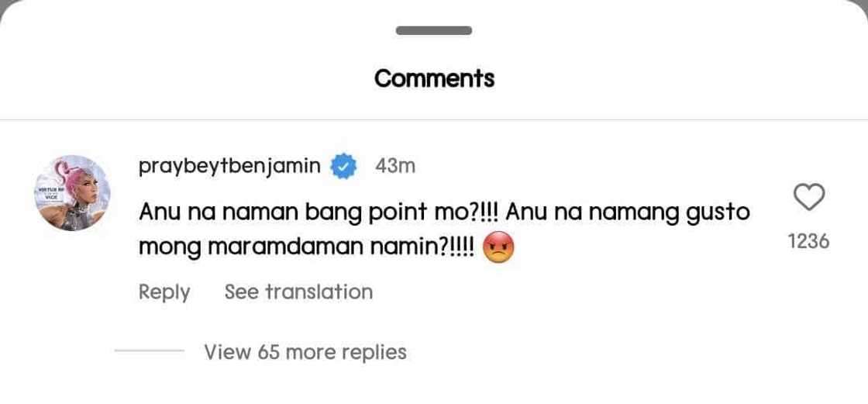868x404 pixels.
Task: Show the comment's translation
Action: (x=298, y=292)
